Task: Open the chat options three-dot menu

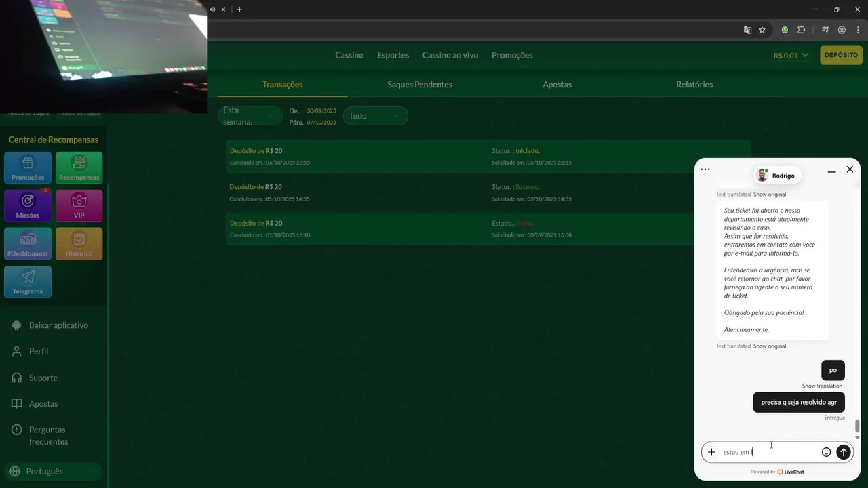Action: 705,169
